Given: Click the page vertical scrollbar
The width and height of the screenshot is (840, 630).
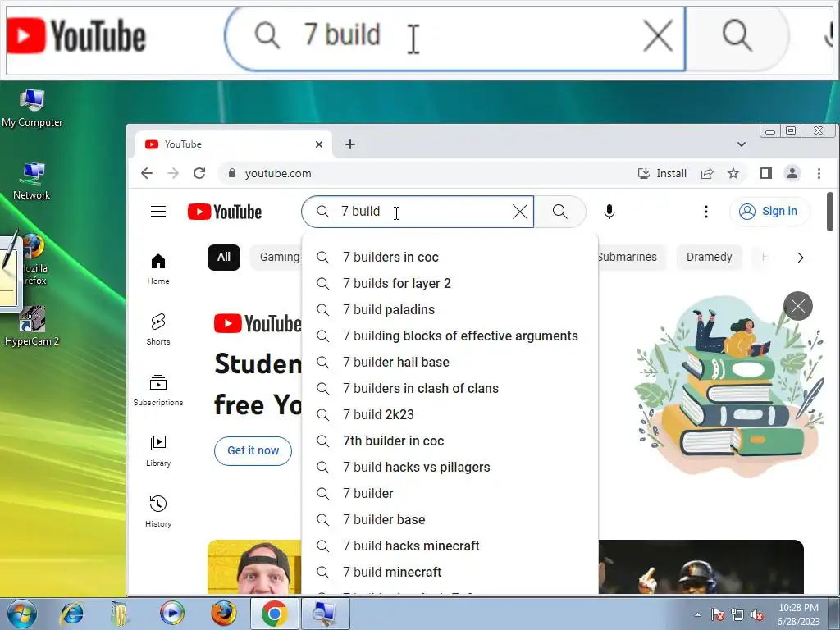Looking at the screenshot, I should (830, 212).
